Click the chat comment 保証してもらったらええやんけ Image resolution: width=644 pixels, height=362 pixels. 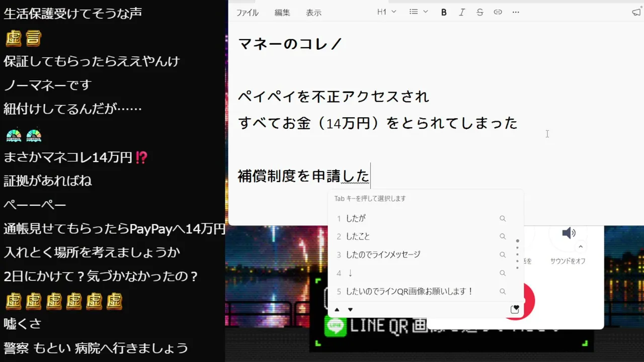click(92, 61)
